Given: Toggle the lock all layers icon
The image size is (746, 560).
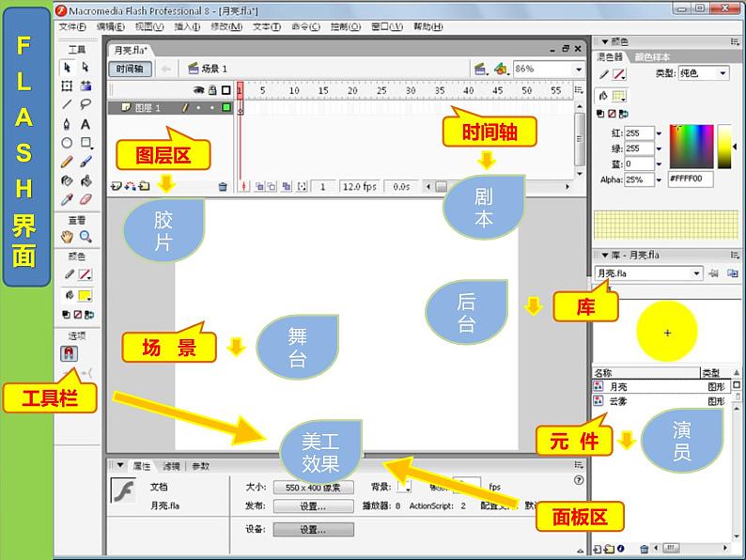Looking at the screenshot, I should (212, 90).
